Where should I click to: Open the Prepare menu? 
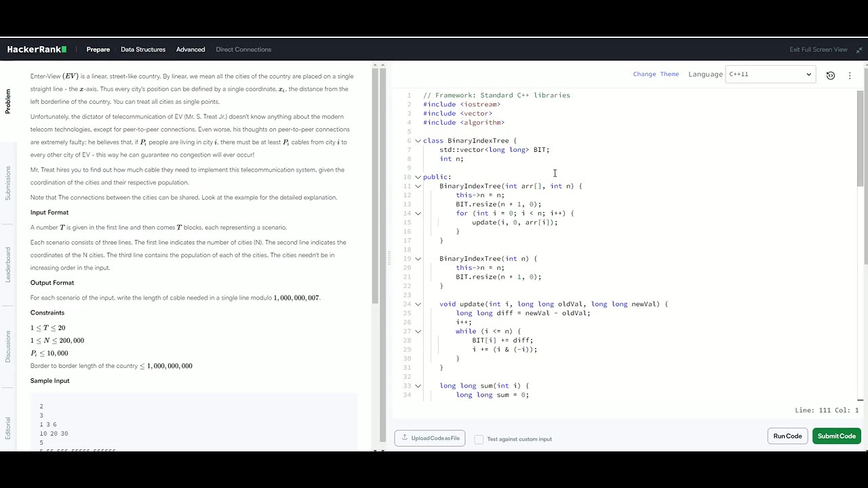(98, 49)
